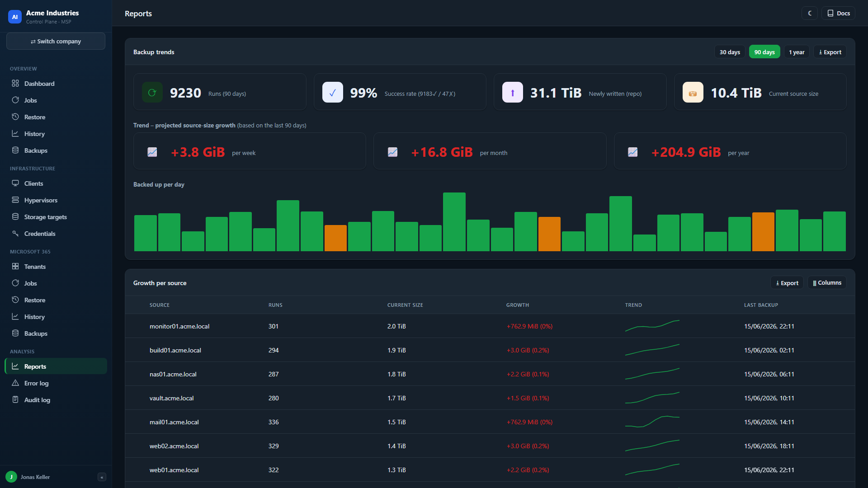This screenshot has height=488, width=868.
Task: Click the Acme Industries AI logo
Action: click(15, 17)
